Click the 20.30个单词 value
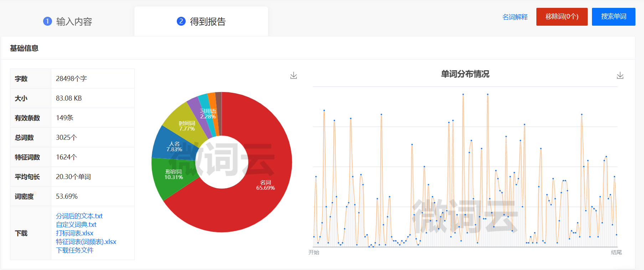Viewport: 644px width, 270px height. [x=73, y=177]
